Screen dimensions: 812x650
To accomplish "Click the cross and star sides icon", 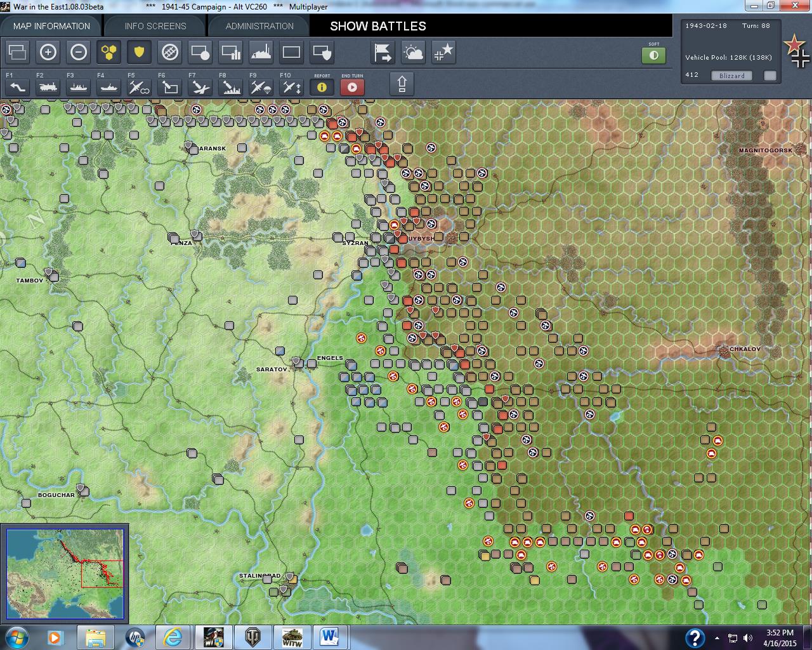I will (444, 52).
